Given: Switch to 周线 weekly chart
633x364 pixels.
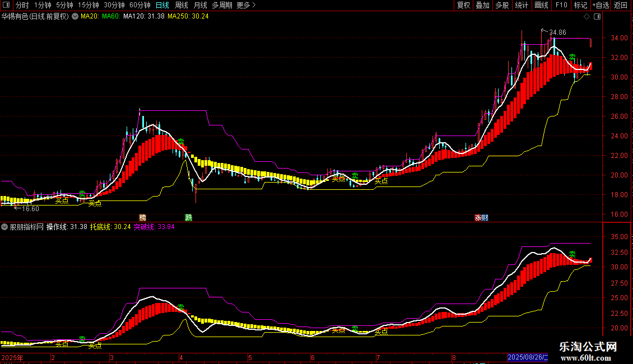Looking at the screenshot, I should point(181,5).
